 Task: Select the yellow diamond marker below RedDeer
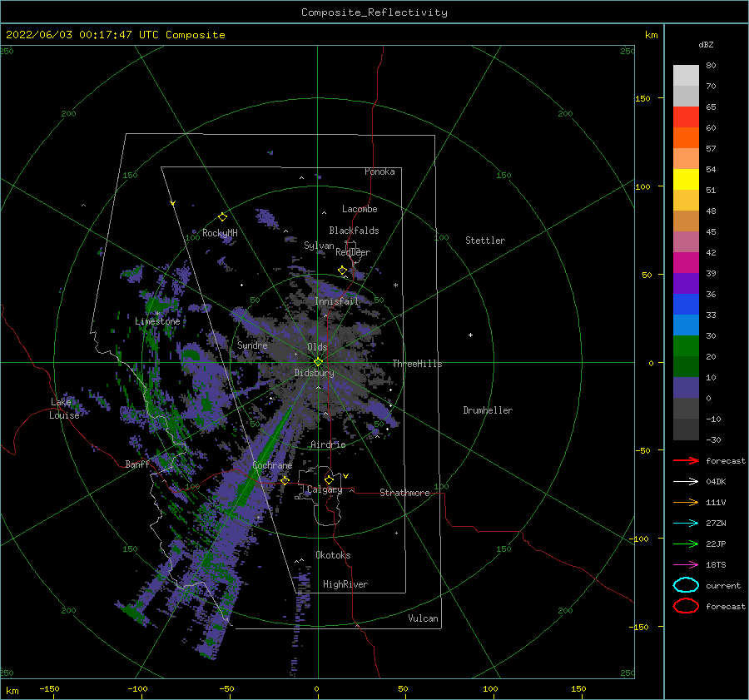(343, 271)
